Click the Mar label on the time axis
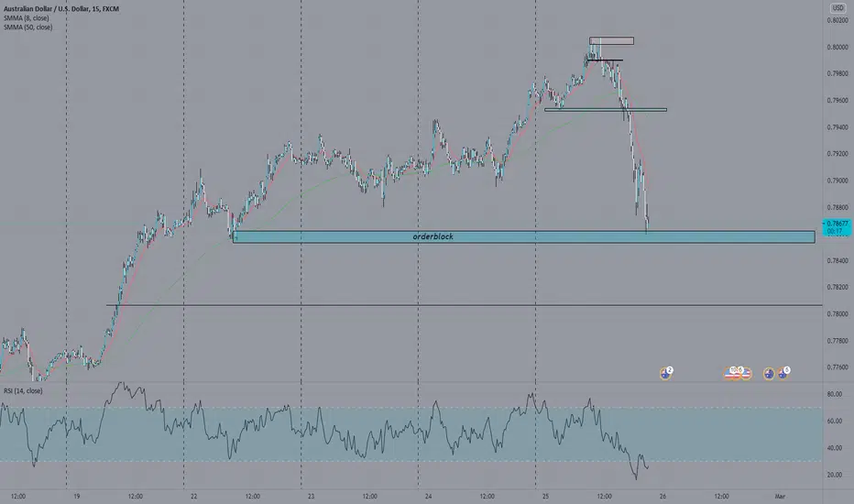The height and width of the screenshot is (504, 854). point(780,497)
